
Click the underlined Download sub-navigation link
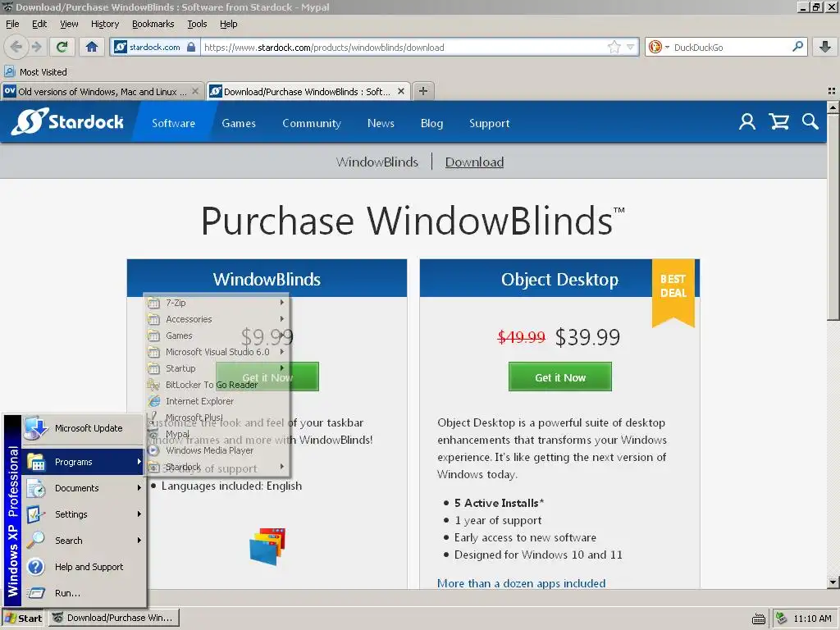(475, 162)
